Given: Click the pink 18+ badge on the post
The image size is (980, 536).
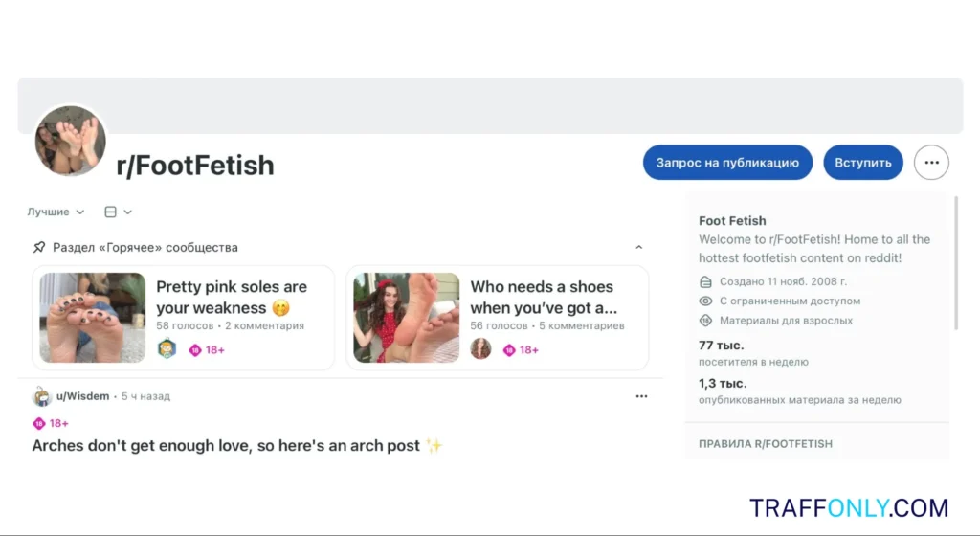Looking at the screenshot, I should point(51,423).
